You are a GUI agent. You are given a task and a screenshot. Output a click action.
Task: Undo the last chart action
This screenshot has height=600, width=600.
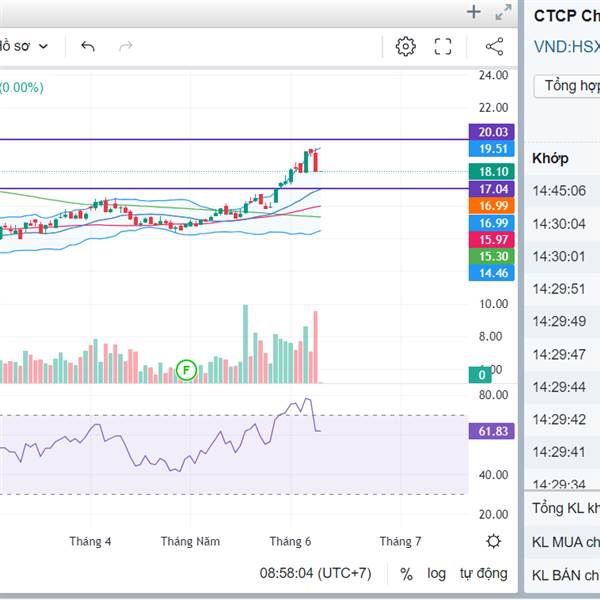click(88, 46)
